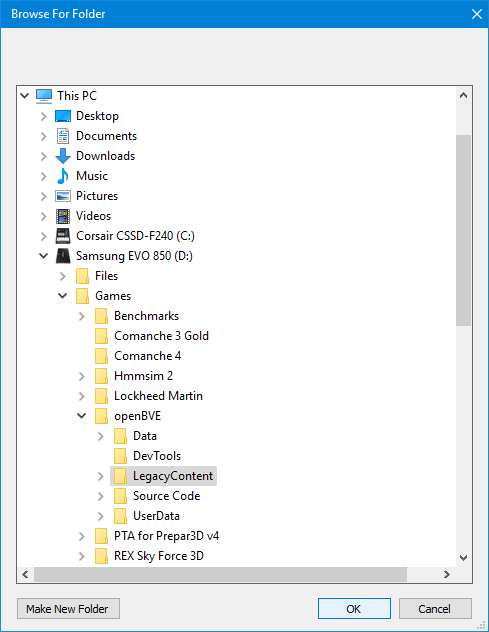The width and height of the screenshot is (489, 632).
Task: Select the "Comanche 3 Gold" label
Action: 161,336
